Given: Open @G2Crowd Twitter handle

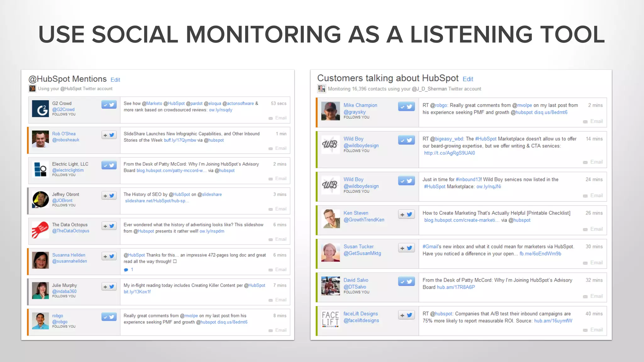Looking at the screenshot, I should click(x=63, y=110).
